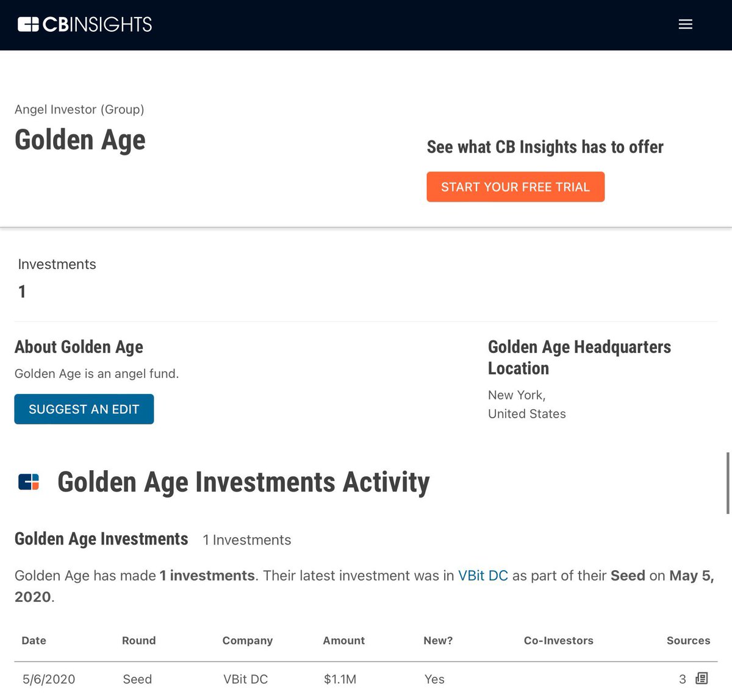Viewport: 732px width, 700px height.
Task: Click the Investments label above count
Action: coord(57,264)
